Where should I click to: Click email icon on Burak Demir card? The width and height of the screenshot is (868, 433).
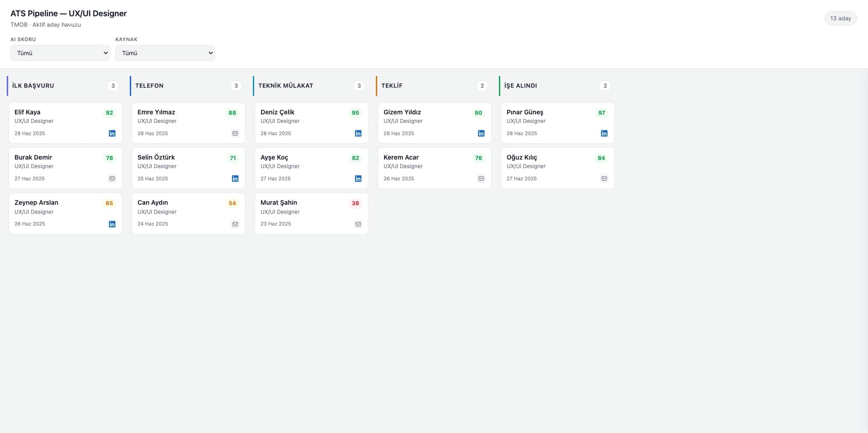pyautogui.click(x=112, y=179)
